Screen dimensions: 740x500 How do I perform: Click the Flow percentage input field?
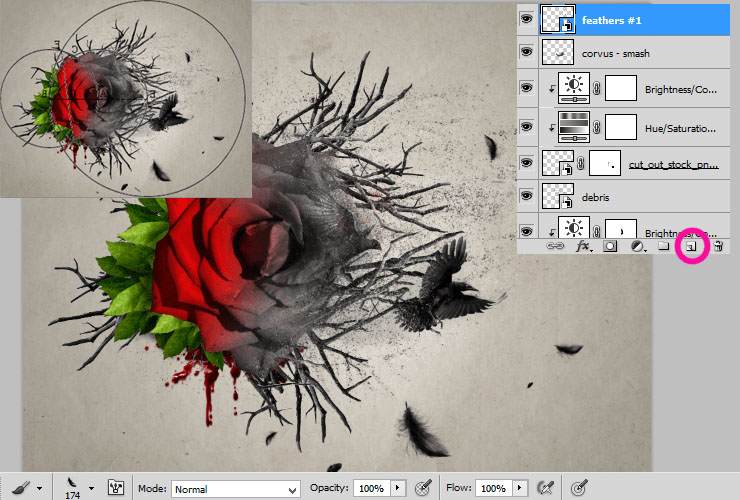click(x=493, y=488)
